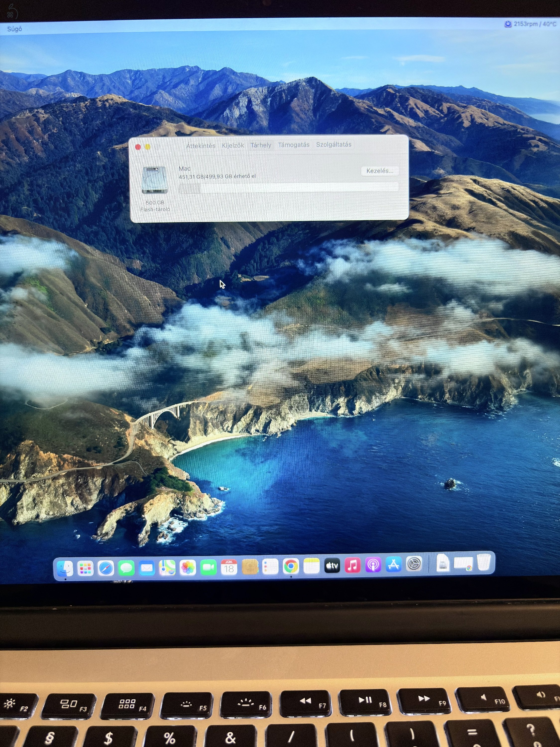Start FaceTime from the Dock
The width and height of the screenshot is (560, 747).
click(209, 567)
